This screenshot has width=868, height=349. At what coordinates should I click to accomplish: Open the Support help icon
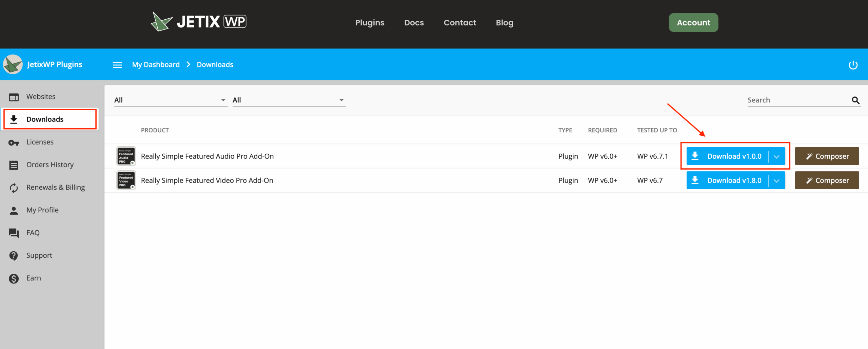(14, 256)
